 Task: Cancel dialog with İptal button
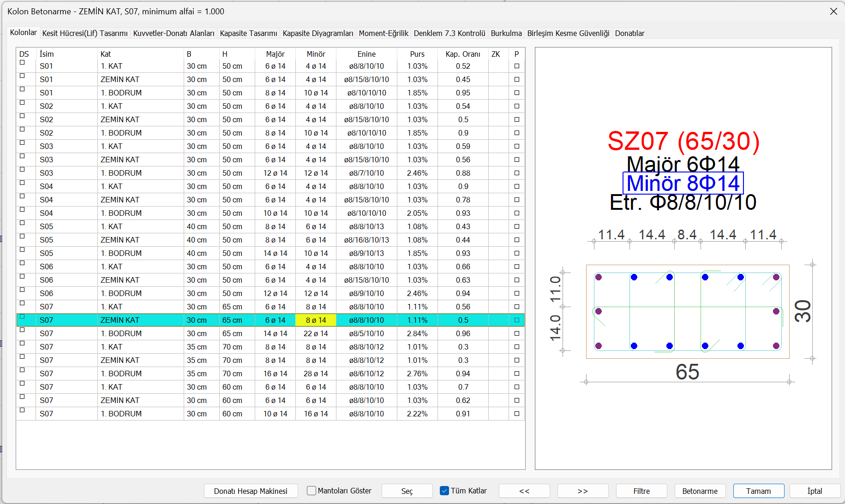(815, 491)
